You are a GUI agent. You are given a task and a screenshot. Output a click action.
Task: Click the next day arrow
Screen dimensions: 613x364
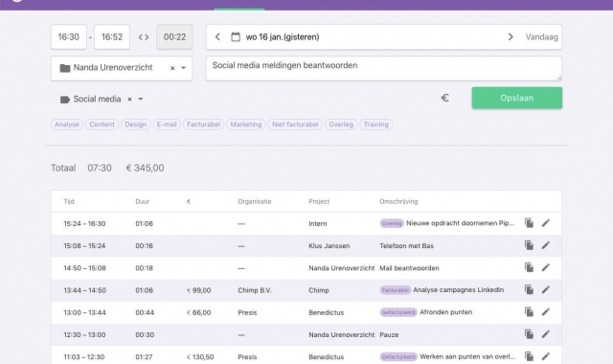click(x=511, y=36)
